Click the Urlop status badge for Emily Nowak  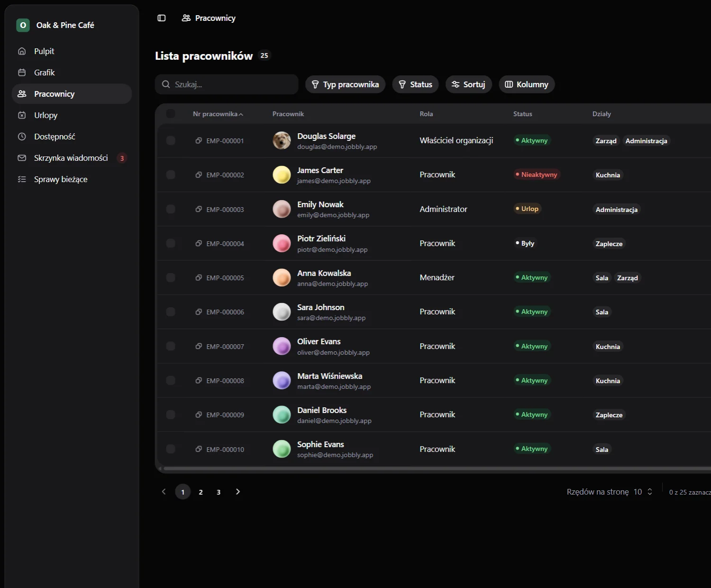[527, 209]
